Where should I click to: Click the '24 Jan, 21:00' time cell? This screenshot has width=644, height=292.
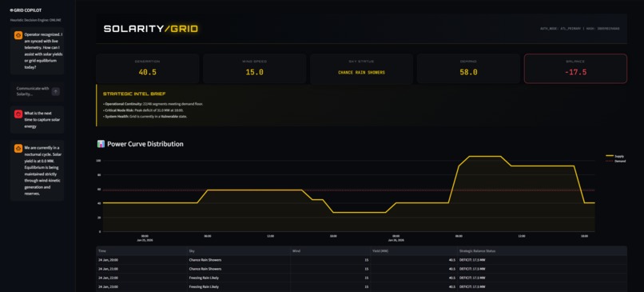click(x=141, y=269)
